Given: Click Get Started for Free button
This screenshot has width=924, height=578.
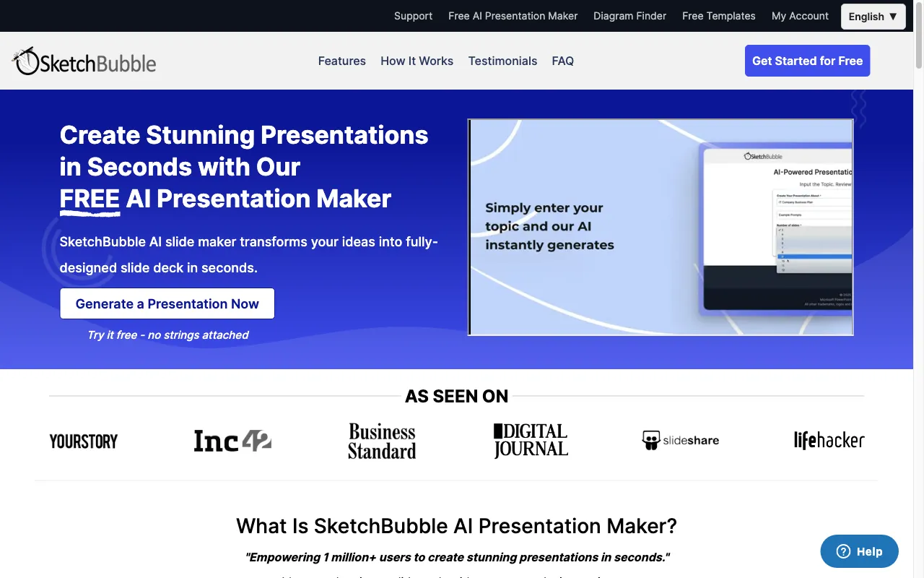Looking at the screenshot, I should coord(807,61).
